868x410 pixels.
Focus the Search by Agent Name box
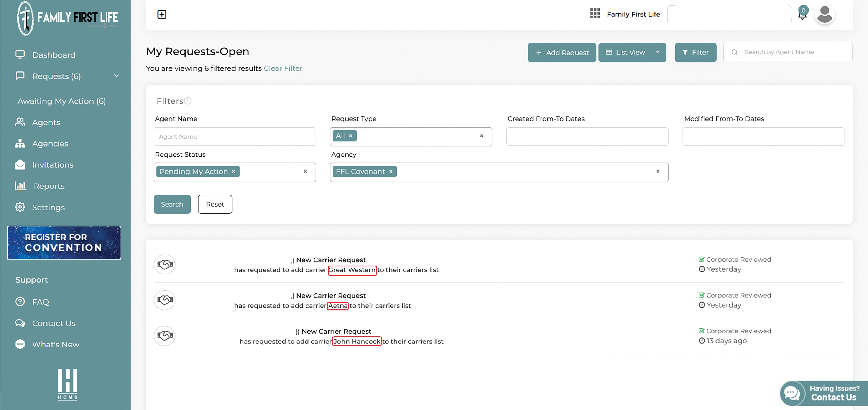pyautogui.click(x=788, y=52)
